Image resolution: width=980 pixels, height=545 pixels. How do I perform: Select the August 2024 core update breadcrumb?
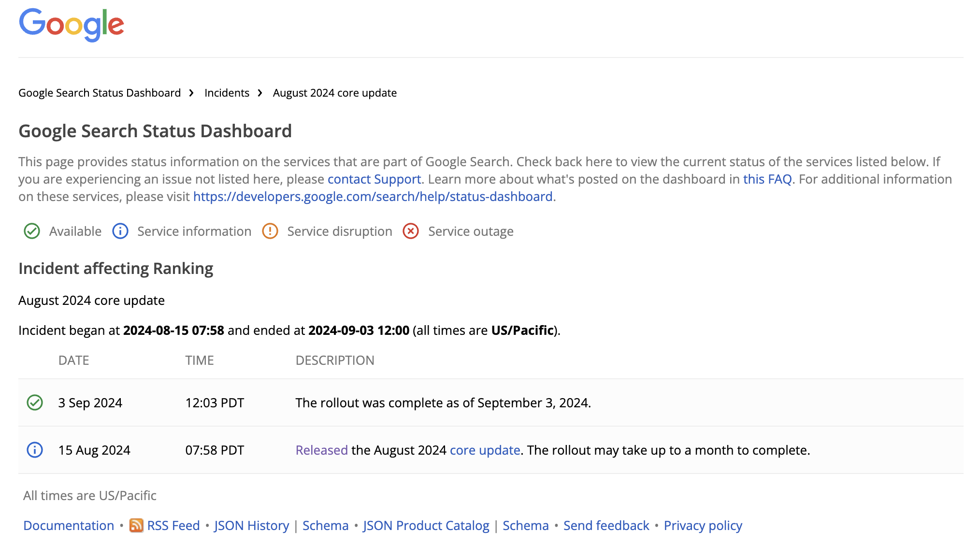[334, 92]
